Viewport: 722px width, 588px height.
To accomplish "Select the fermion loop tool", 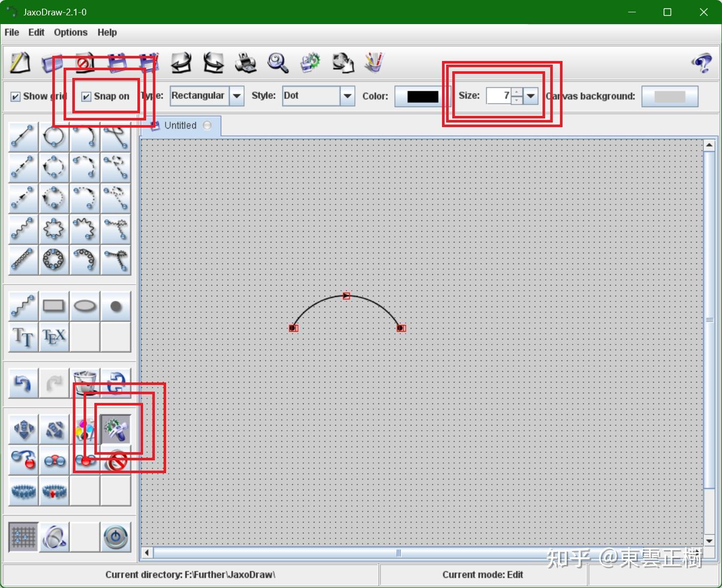I will [x=54, y=137].
